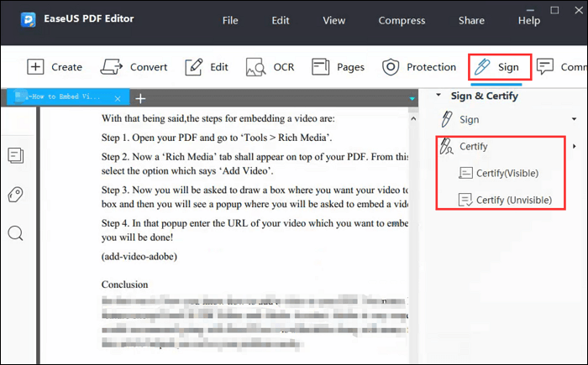Click the Pages layout icon

[321, 67]
